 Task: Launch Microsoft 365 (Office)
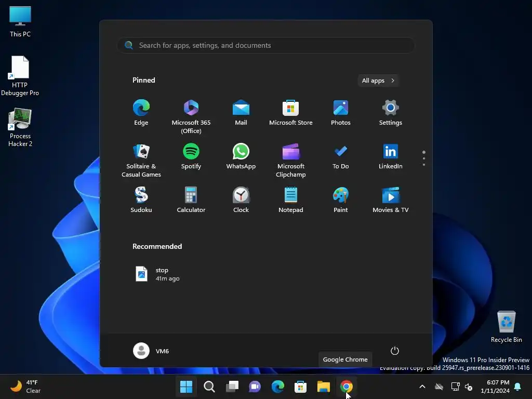click(x=191, y=117)
